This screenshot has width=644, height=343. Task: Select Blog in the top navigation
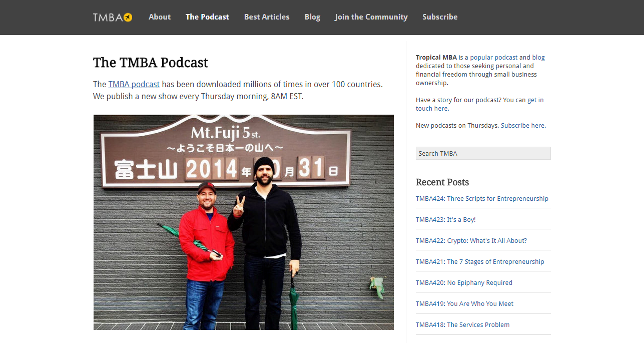[x=312, y=17]
